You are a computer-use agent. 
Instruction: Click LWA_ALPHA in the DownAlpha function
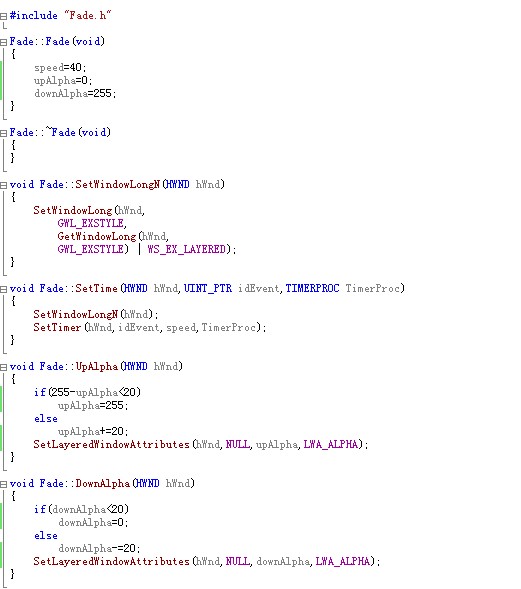(x=343, y=561)
